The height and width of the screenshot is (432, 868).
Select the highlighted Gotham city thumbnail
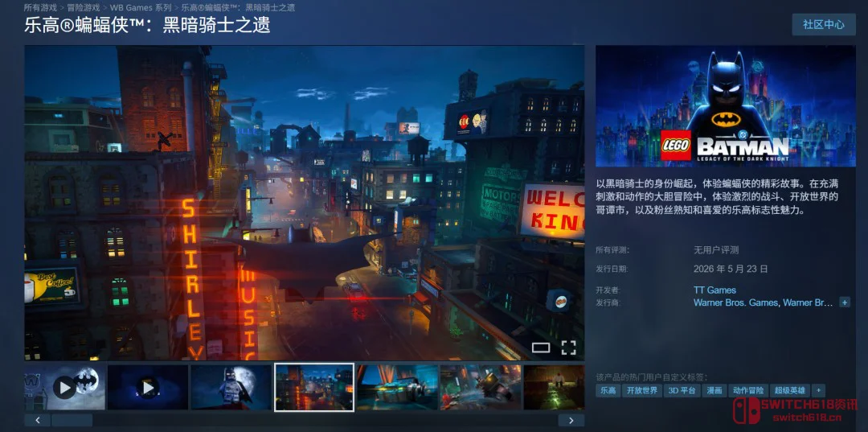[314, 387]
